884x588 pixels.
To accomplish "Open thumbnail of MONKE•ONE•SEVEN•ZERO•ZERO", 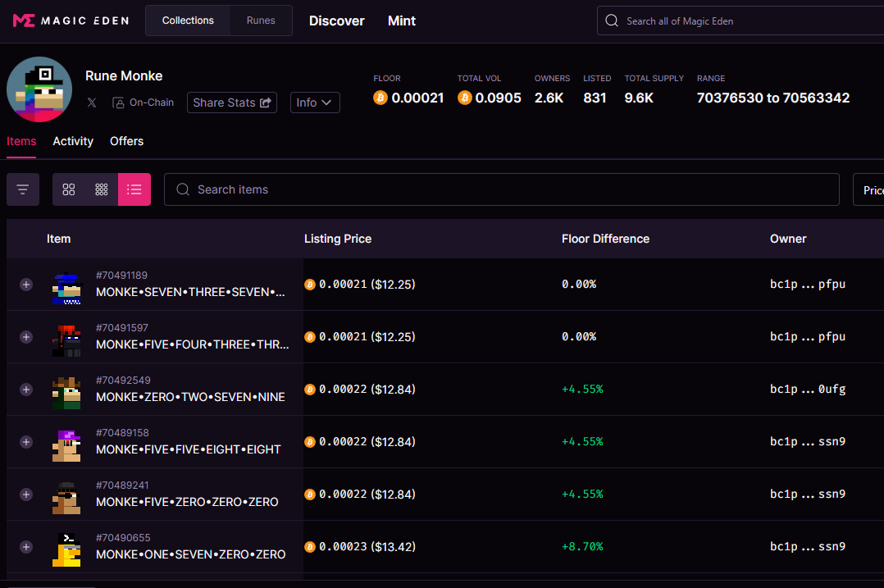I will click(x=66, y=550).
